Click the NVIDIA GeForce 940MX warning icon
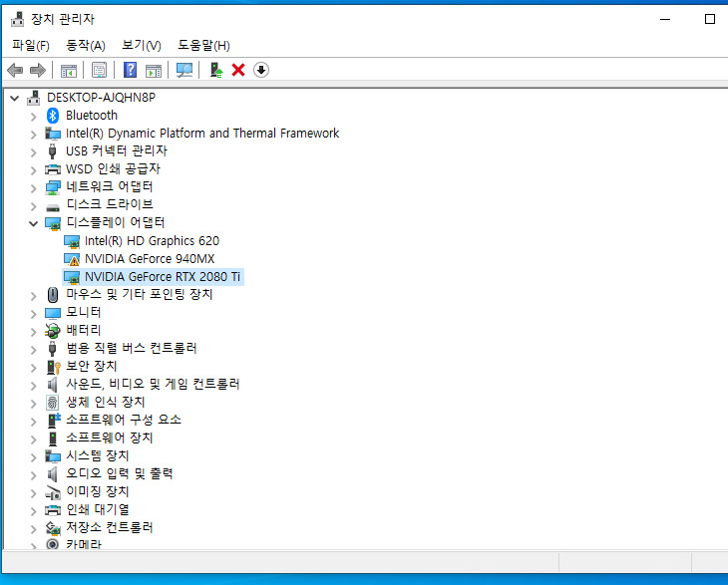This screenshot has height=585, width=728. point(72,259)
